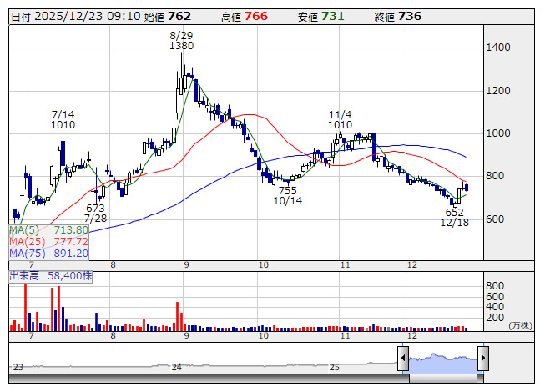Click the 11/4 1010 high label
This screenshot has width=545, height=392.
coord(341,120)
